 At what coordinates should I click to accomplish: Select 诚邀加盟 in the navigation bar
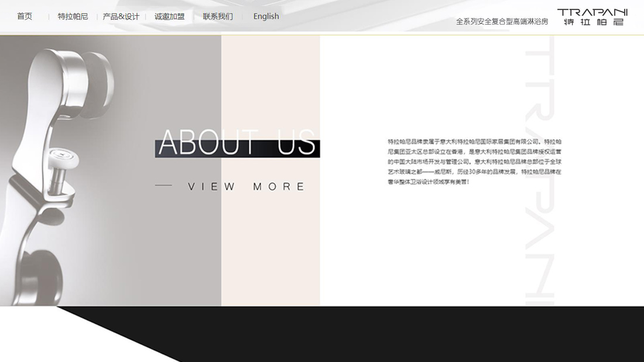[169, 16]
